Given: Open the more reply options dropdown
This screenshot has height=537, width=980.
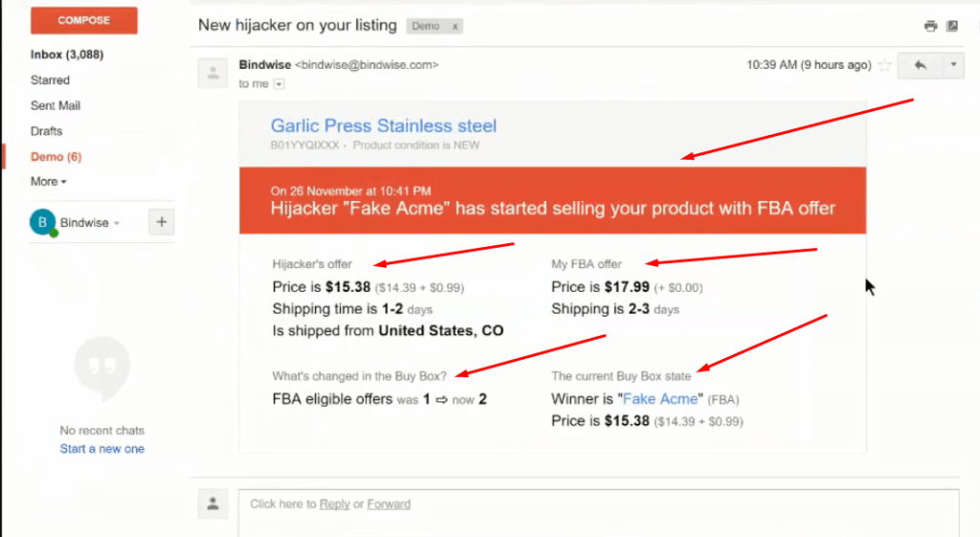Looking at the screenshot, I should 953,65.
